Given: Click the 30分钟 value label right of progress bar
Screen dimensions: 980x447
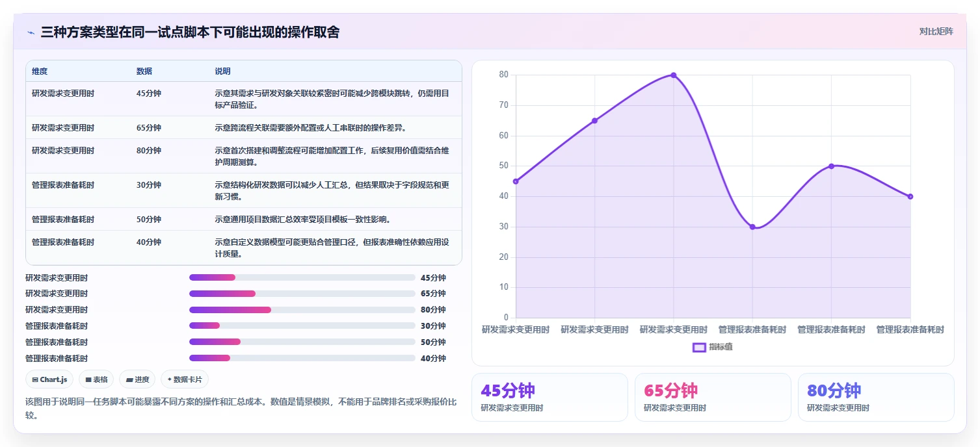Looking at the screenshot, I should (x=433, y=326).
